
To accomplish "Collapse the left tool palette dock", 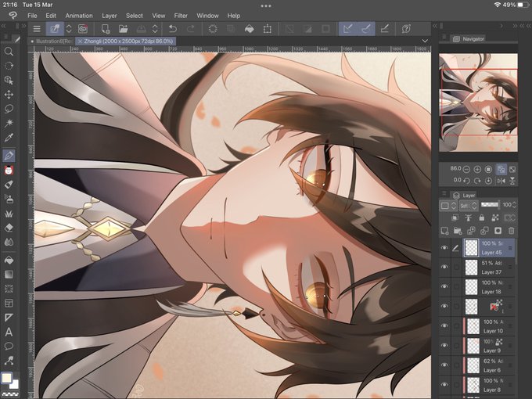I will click(x=3, y=26).
